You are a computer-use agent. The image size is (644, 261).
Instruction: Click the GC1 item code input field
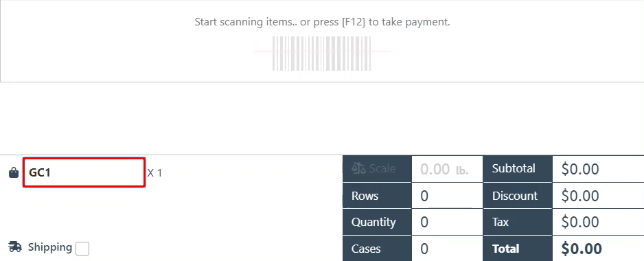point(84,172)
